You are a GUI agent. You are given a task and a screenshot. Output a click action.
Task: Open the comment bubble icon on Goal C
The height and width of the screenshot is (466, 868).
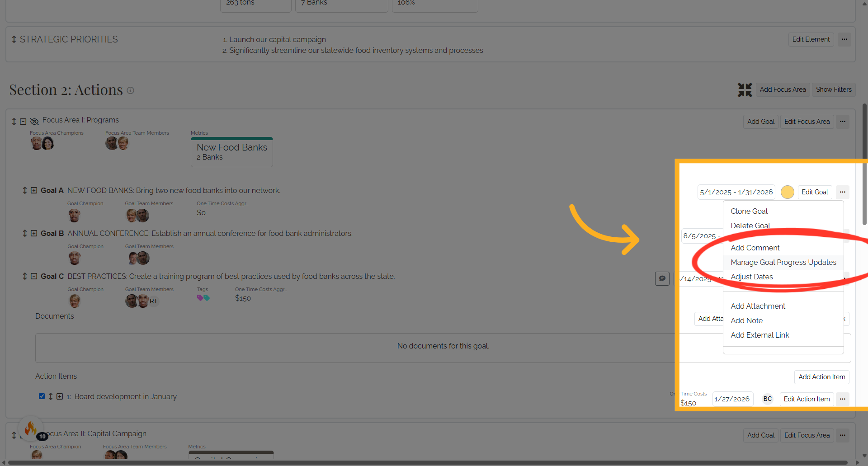point(662,278)
